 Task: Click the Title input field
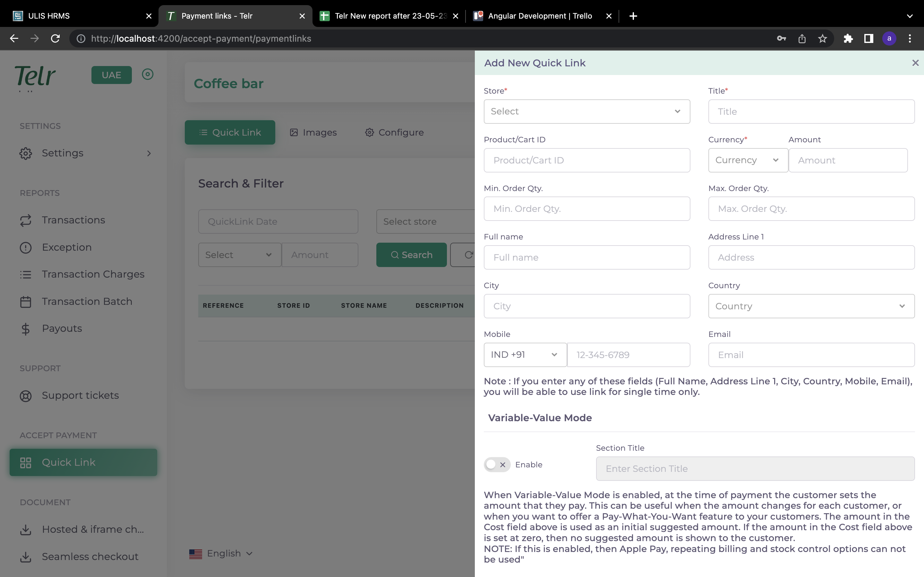pos(811,112)
